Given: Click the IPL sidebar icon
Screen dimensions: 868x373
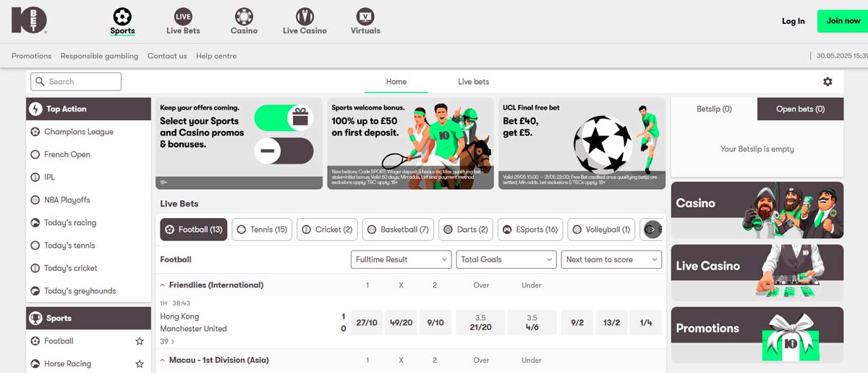Looking at the screenshot, I should [35, 177].
